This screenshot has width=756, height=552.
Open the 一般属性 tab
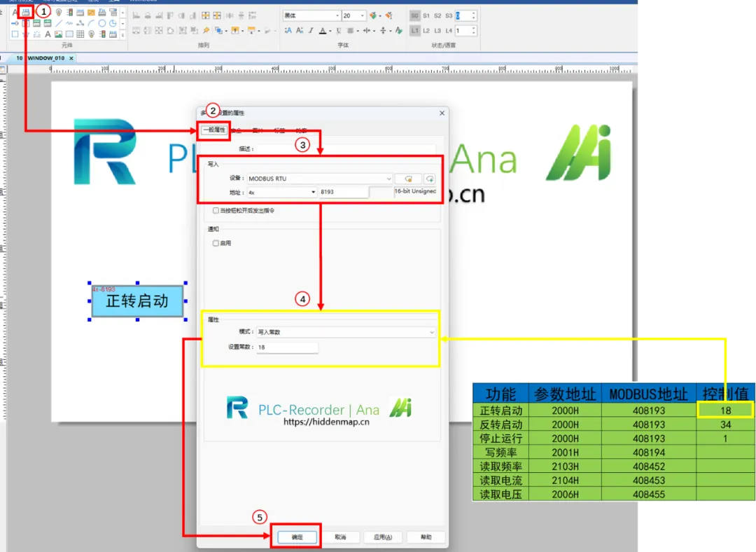tap(214, 130)
